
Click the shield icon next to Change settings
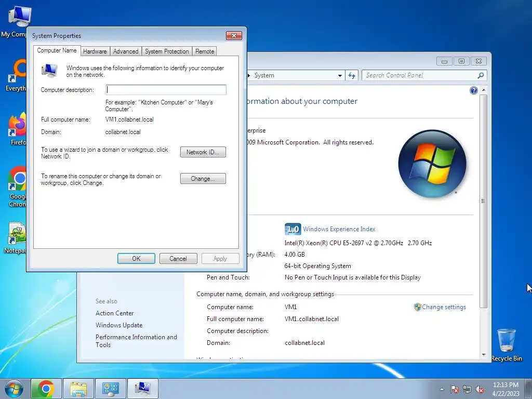(x=417, y=307)
